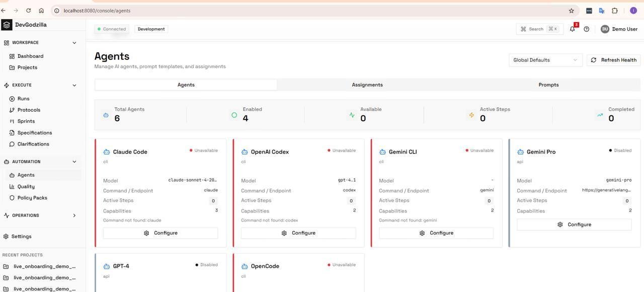Switch to the Prompts tab

(x=548, y=85)
